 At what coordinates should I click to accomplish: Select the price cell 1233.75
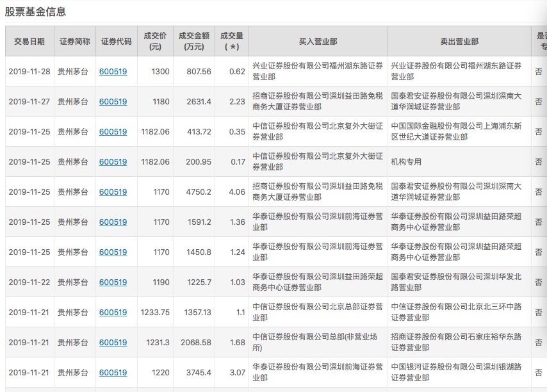(155, 312)
